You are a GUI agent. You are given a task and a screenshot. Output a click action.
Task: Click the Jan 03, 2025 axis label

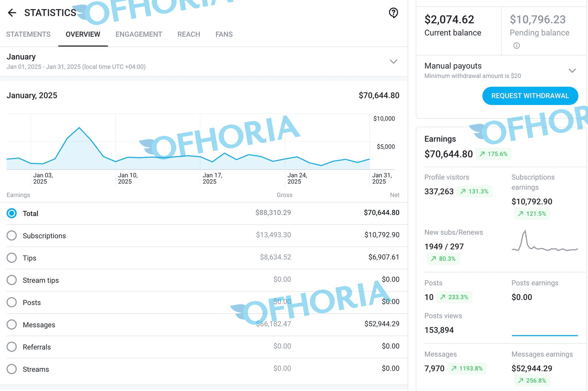pos(43,178)
